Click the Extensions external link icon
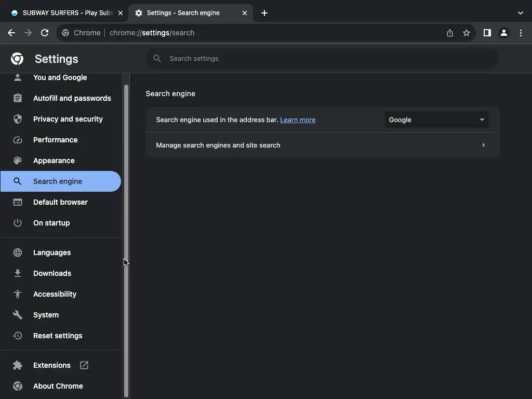The width and height of the screenshot is (532, 399). [x=84, y=365]
